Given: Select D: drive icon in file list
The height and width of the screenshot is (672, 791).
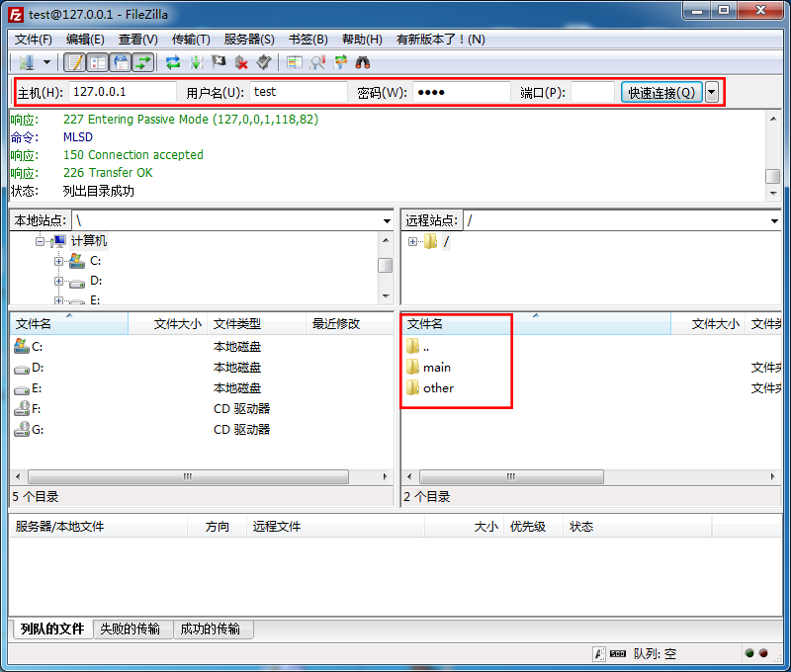Looking at the screenshot, I should 22,369.
